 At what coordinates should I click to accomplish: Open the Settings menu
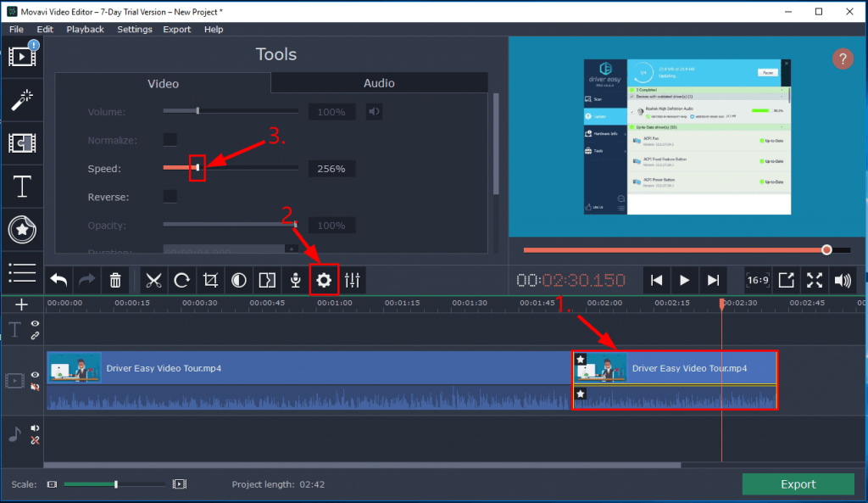coord(135,30)
